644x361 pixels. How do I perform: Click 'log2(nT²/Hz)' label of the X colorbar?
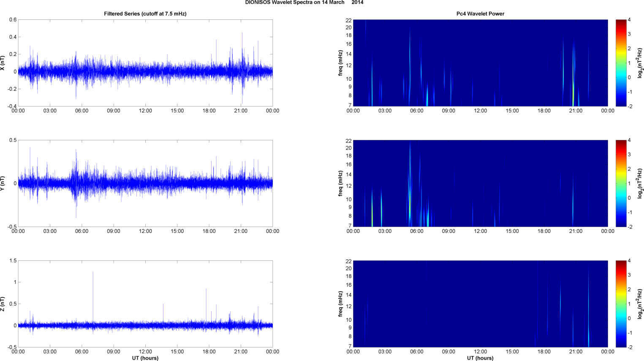[x=640, y=63]
